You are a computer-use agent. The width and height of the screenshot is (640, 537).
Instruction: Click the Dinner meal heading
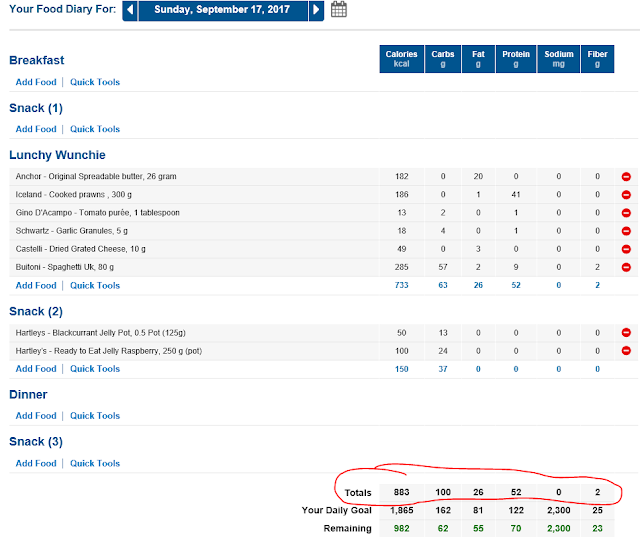pyautogui.click(x=28, y=395)
